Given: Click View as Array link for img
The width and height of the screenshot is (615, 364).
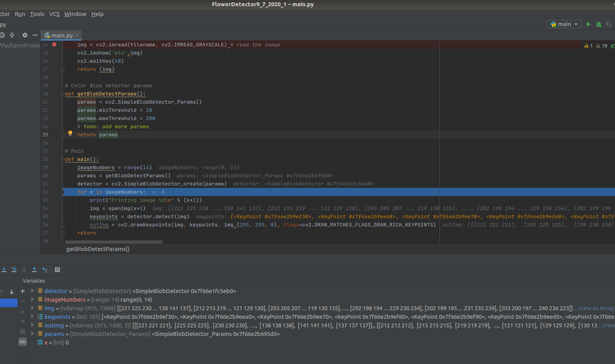Looking at the screenshot, I should click(x=595, y=308).
